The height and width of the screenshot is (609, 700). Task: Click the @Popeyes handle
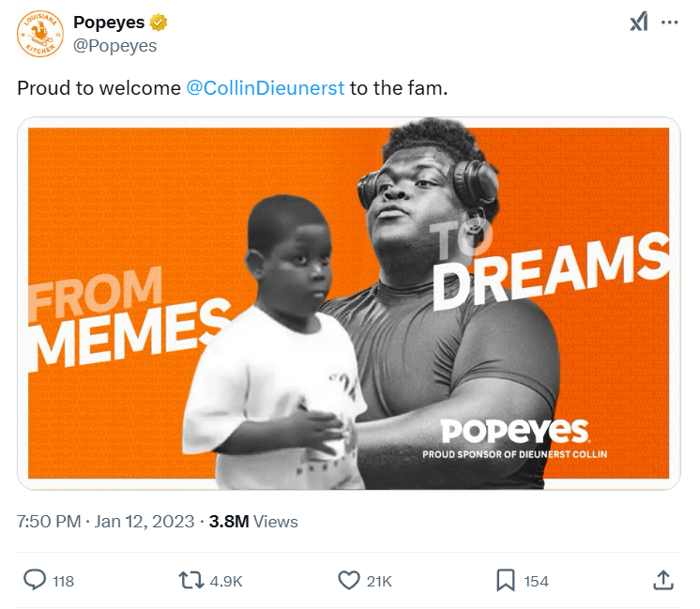coord(114,45)
